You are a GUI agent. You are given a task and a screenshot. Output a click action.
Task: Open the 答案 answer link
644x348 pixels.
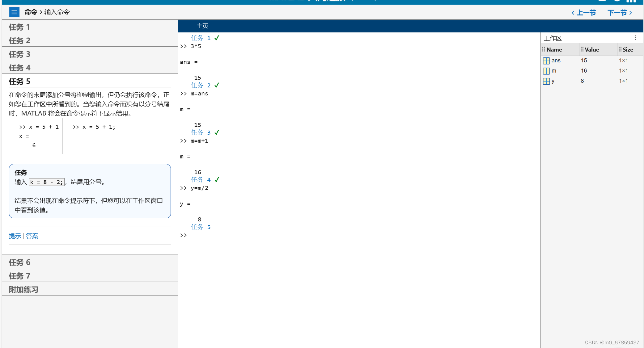pyautogui.click(x=32, y=236)
